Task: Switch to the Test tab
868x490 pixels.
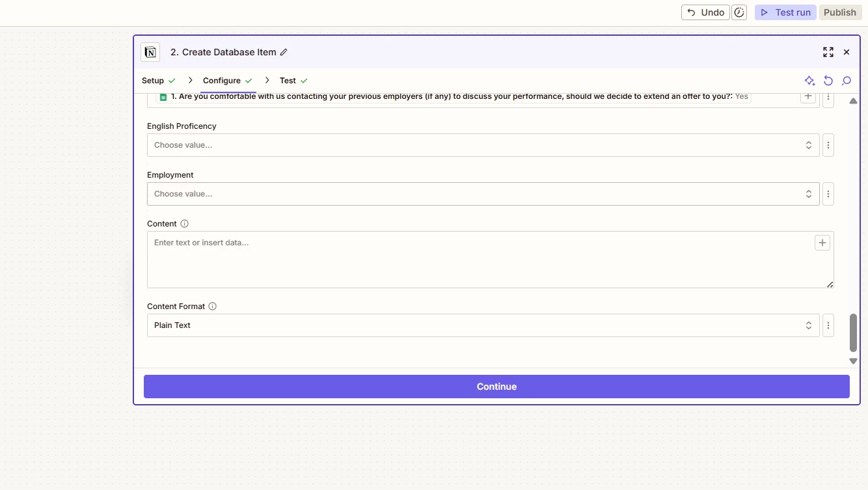Action: coord(293,81)
